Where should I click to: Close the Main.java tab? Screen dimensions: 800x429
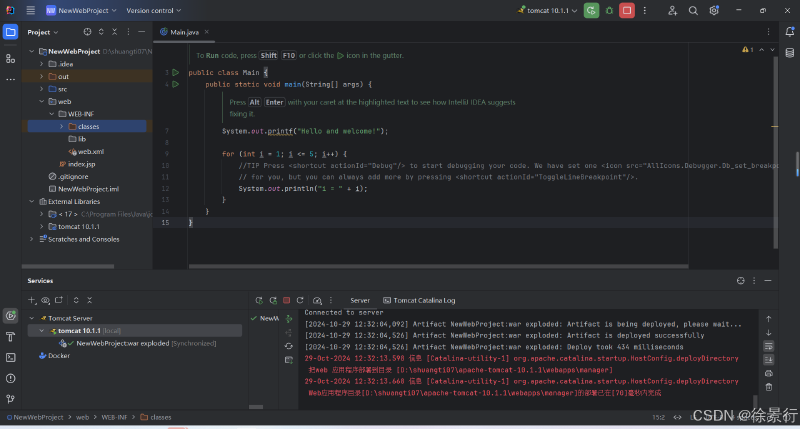tap(207, 32)
